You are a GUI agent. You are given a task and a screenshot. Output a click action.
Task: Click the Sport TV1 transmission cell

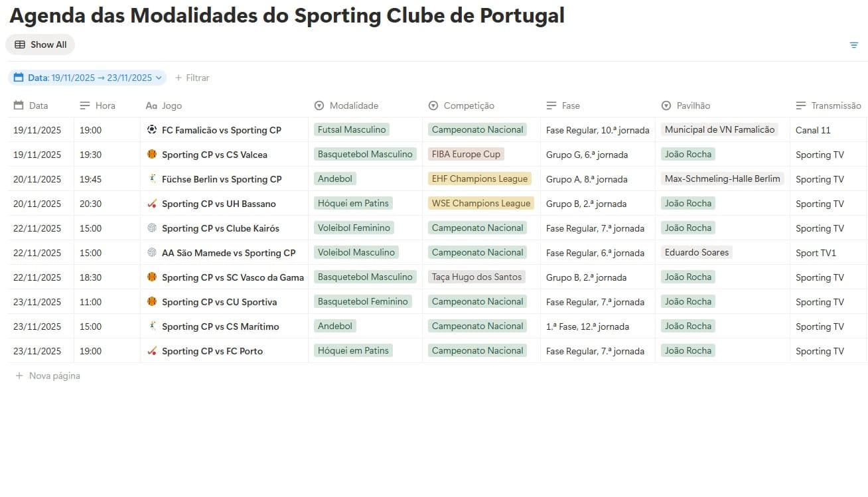[x=816, y=253]
